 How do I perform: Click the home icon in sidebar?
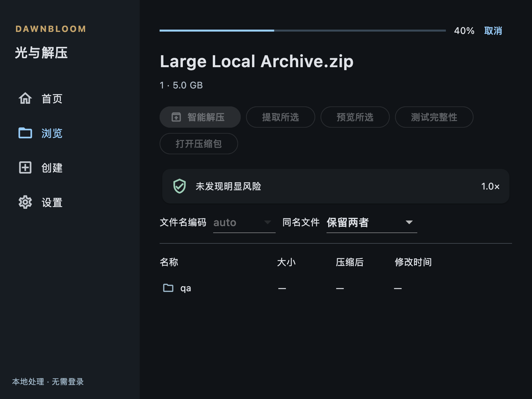[25, 98]
